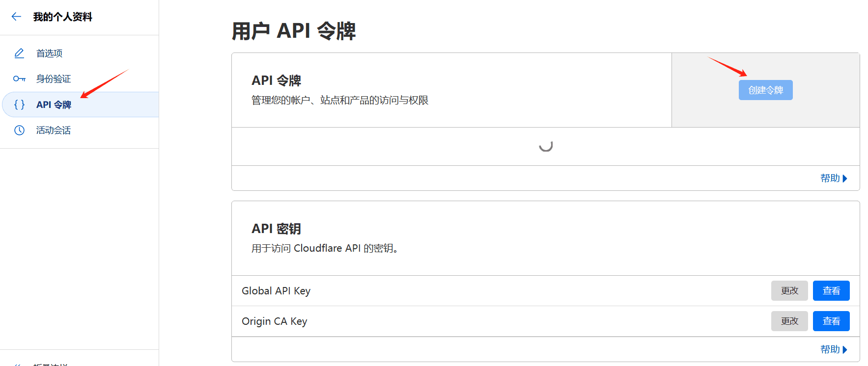868x366 pixels.
Task: Select the API 令牌 sidebar item
Action: click(x=81, y=105)
